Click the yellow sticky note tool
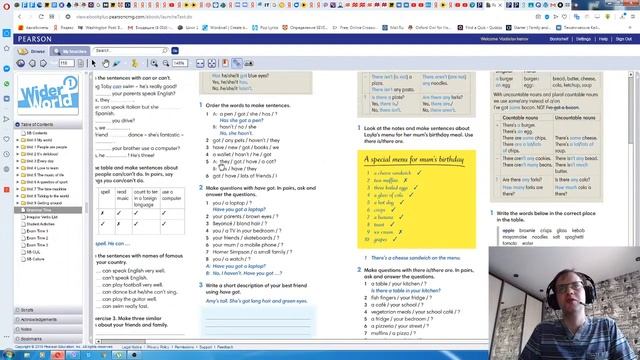Viewport: 640px width, 360px height. coord(134,63)
